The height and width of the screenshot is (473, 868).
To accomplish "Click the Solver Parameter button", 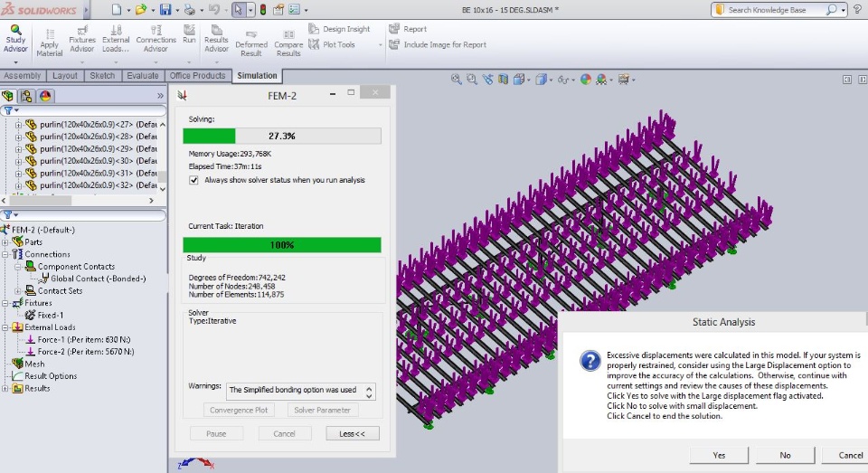I will (x=322, y=410).
